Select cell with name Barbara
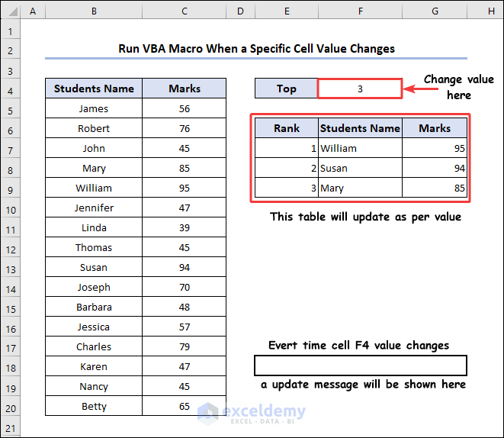The height and width of the screenshot is (438, 504). pos(94,307)
